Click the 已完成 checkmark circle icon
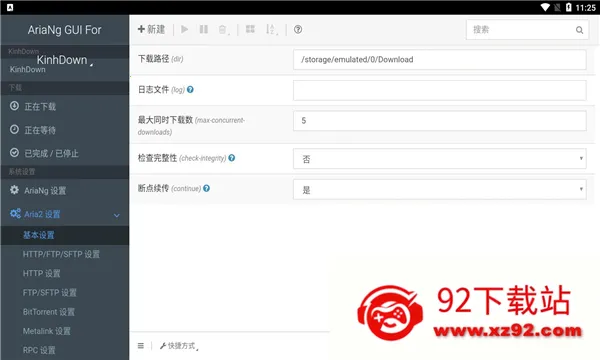 (14, 153)
